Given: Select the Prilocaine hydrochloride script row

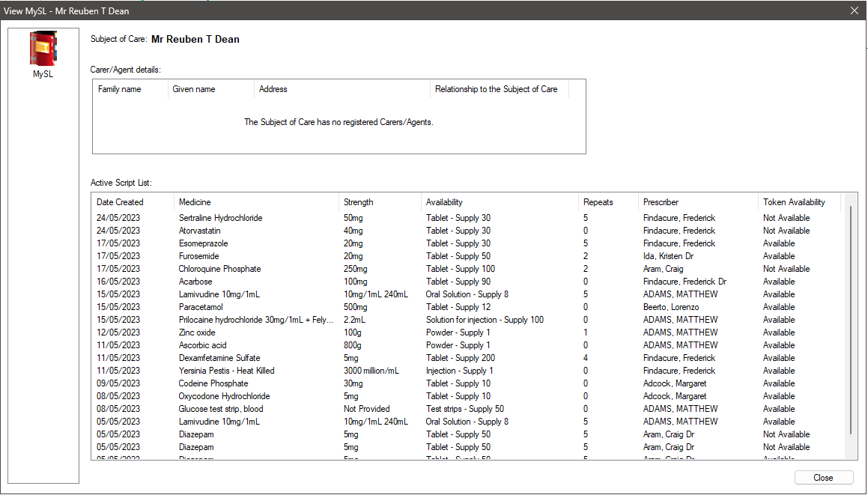Looking at the screenshot, I should [x=468, y=320].
